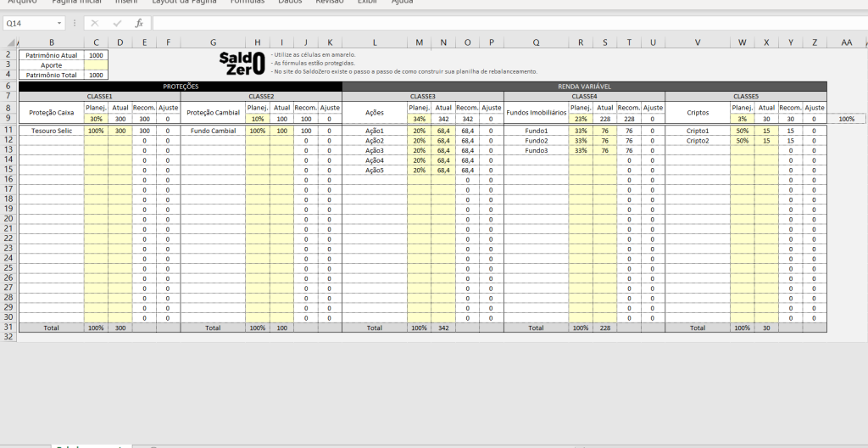Select the CLASSE2 header cell

click(261, 97)
